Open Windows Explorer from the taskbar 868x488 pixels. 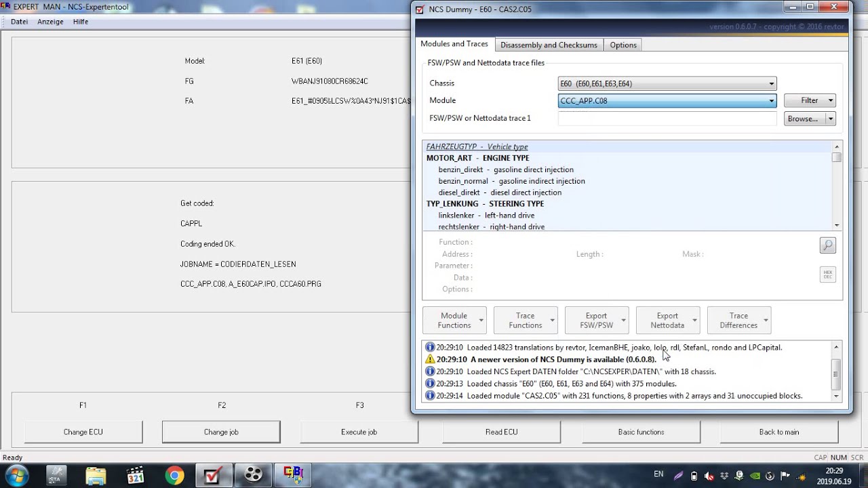coord(96,475)
